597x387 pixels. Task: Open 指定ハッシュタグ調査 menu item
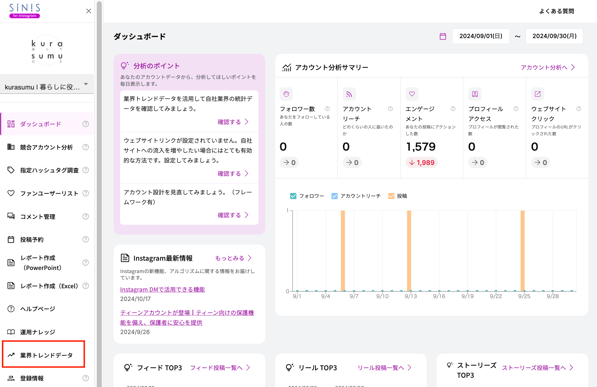46,170
